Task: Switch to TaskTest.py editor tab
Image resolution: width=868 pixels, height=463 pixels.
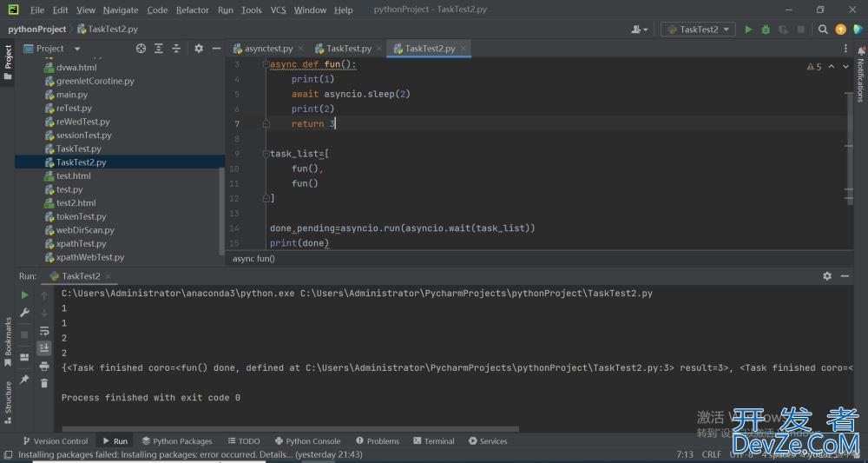Action: pos(349,49)
